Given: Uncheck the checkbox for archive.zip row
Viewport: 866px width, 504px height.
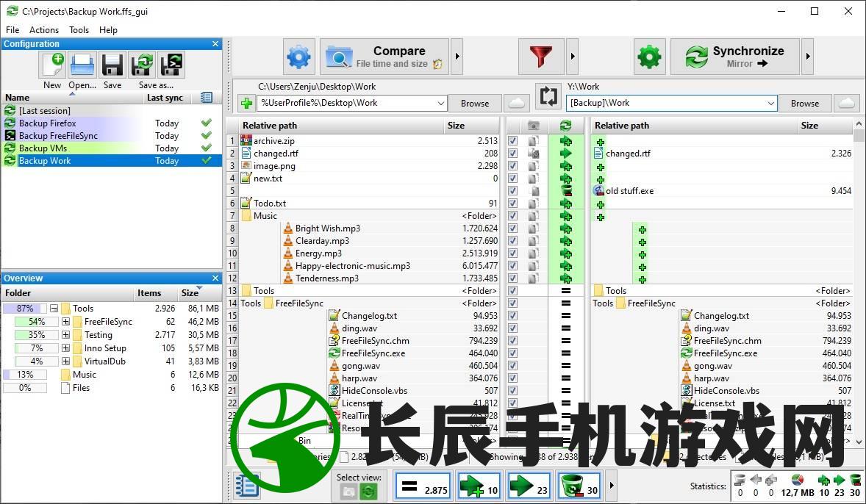Looking at the screenshot, I should [512, 141].
